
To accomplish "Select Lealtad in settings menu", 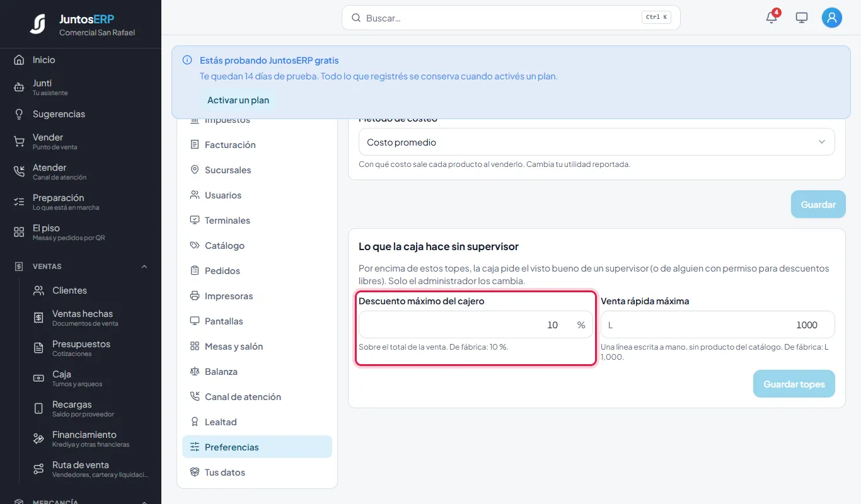I will [x=257, y=422].
